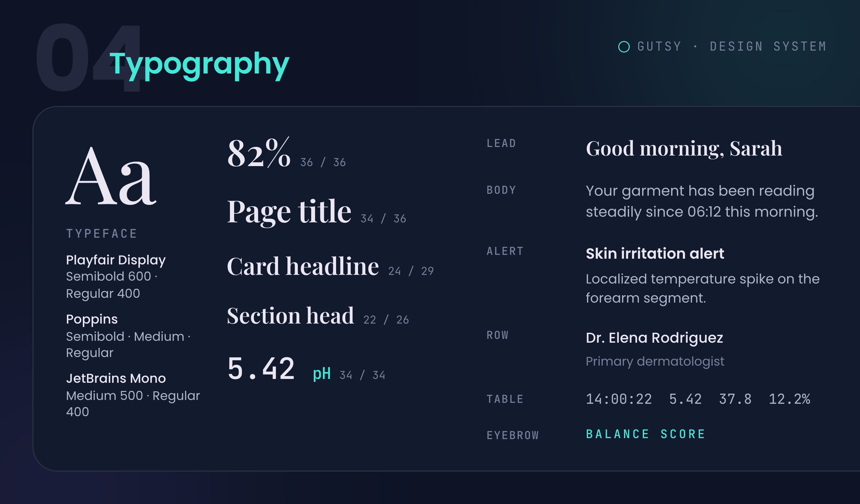
Task: Click the 82% display sample
Action: pos(259,153)
